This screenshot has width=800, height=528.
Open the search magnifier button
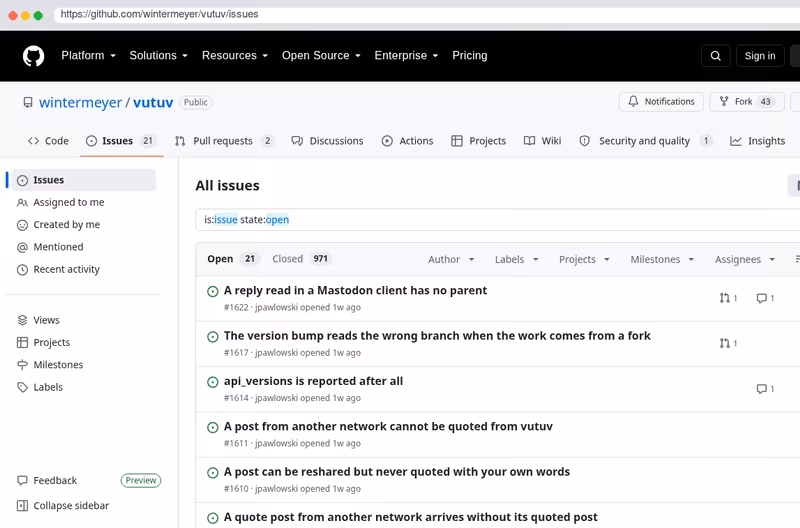(x=715, y=56)
